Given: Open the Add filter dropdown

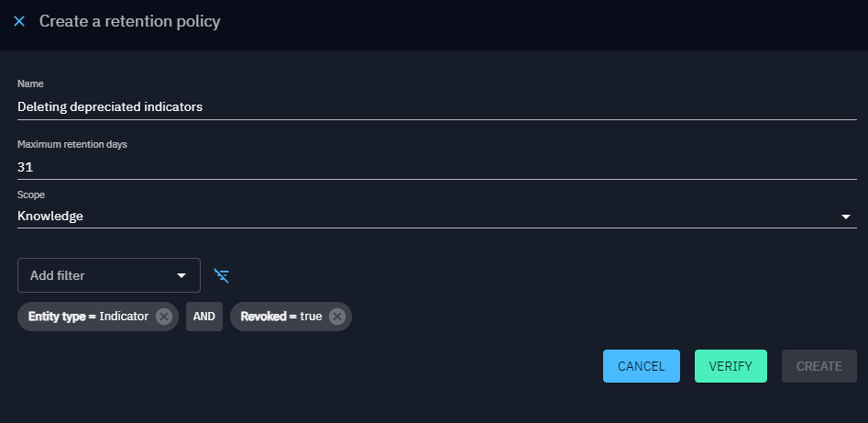Looking at the screenshot, I should (109, 275).
